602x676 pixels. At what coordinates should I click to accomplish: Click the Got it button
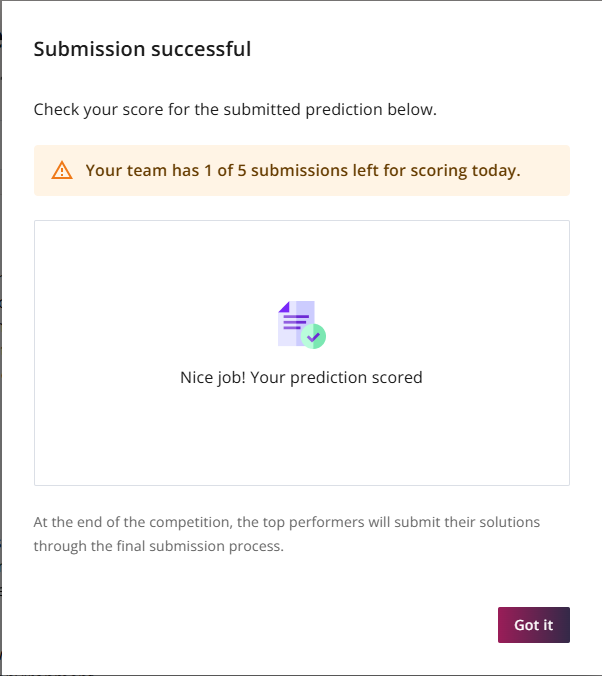pyautogui.click(x=533, y=625)
